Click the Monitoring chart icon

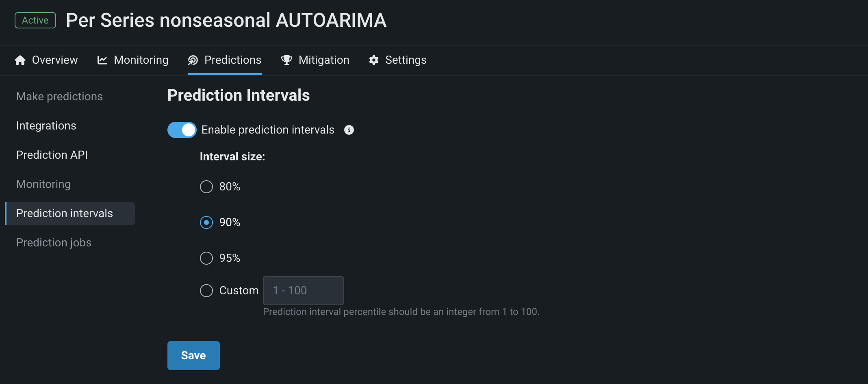[x=102, y=60]
